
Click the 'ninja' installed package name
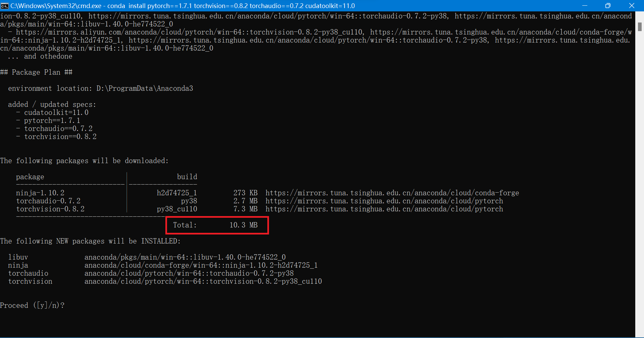18,265
